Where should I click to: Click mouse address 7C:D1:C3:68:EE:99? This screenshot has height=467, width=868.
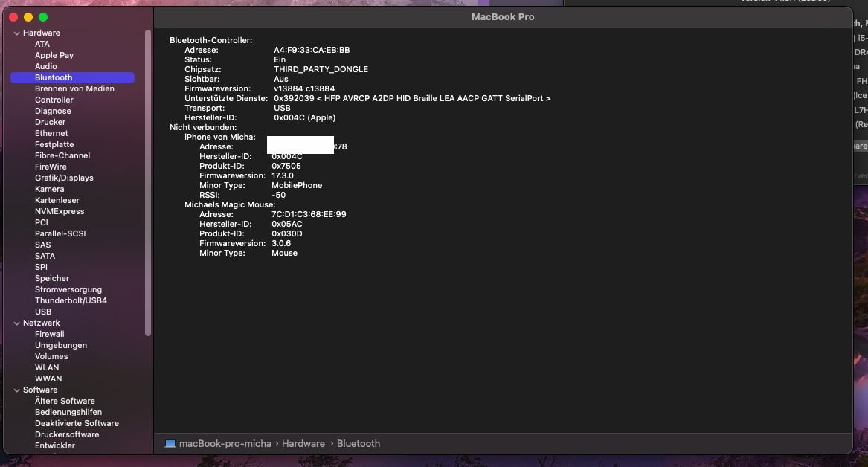(x=309, y=215)
